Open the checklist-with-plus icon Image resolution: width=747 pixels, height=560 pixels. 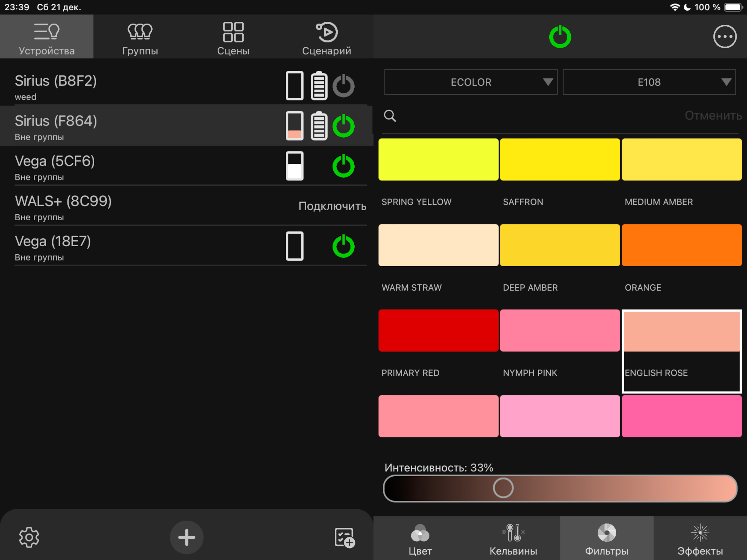pos(345,537)
